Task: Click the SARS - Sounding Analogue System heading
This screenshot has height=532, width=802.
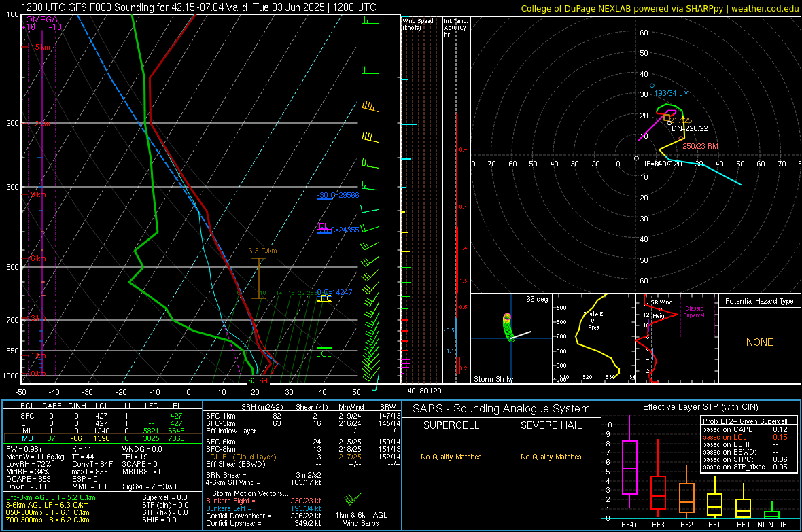Action: 502,409
